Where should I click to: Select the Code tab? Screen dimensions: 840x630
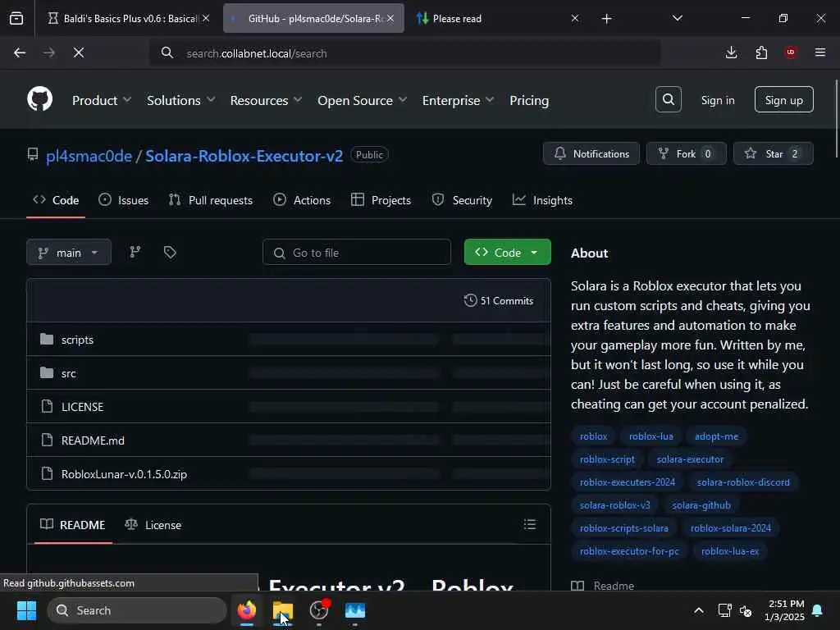(x=56, y=200)
